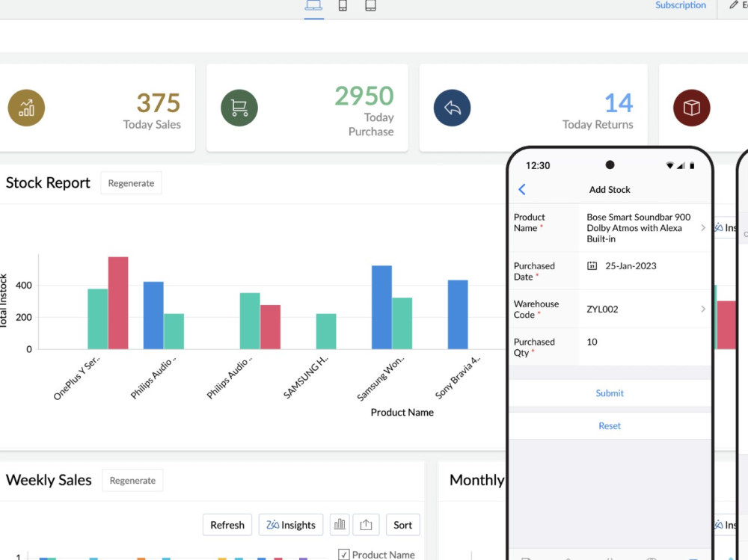Click the chart type icon in Weekly Sales

[x=340, y=525]
